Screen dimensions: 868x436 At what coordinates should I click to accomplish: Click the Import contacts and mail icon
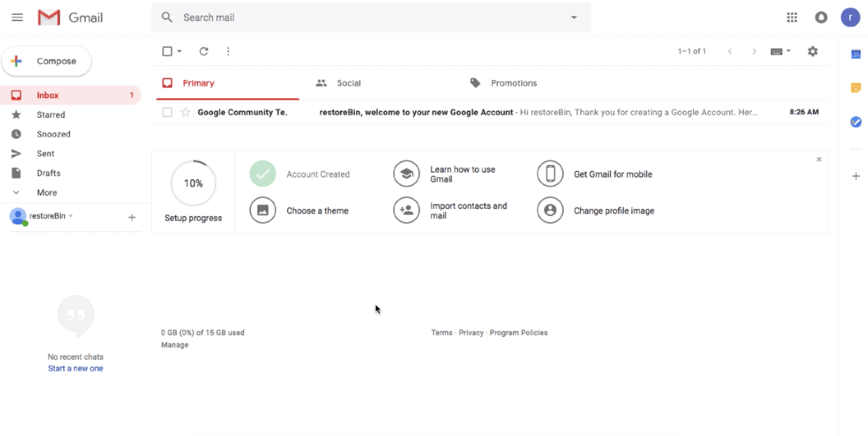[406, 210]
